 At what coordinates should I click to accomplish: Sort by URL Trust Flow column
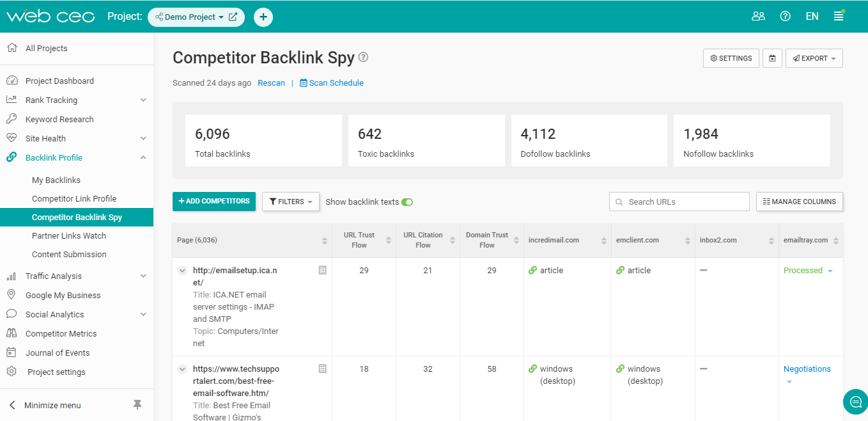388,241
